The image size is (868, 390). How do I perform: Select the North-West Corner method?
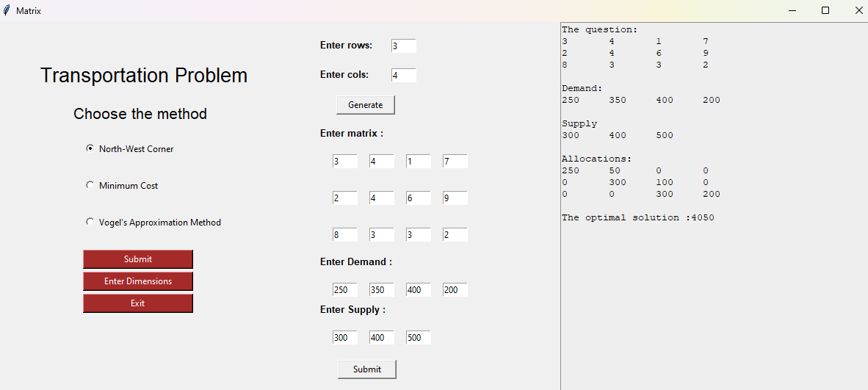[x=90, y=148]
